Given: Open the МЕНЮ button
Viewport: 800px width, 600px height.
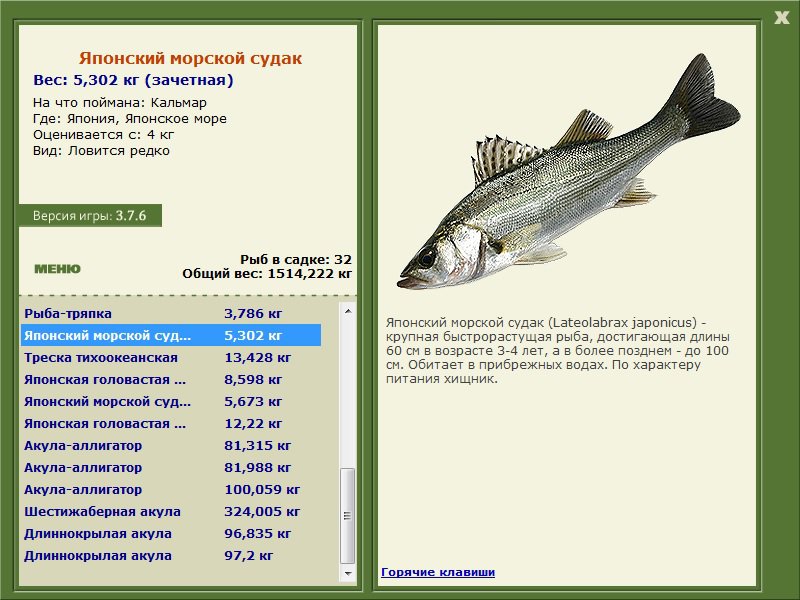Looking at the screenshot, I should [x=57, y=269].
